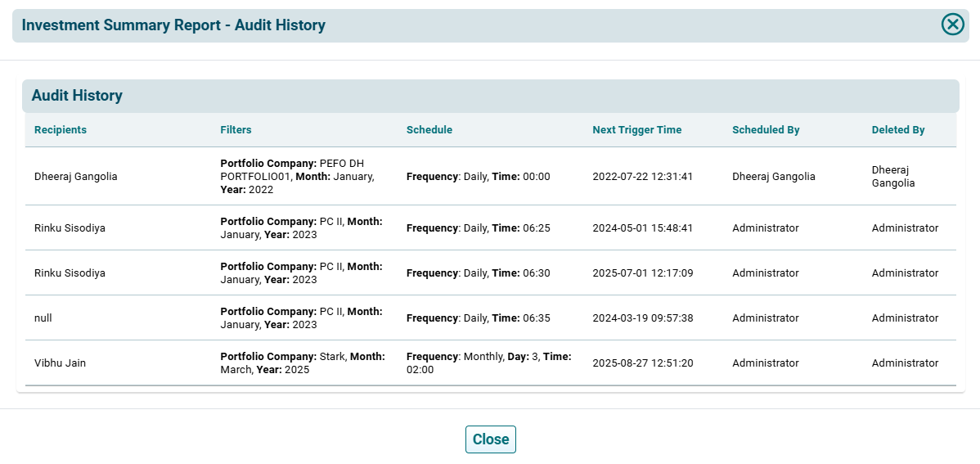Click the Investment Summary Report dialog title
The width and height of the screenshot is (980, 464).
pyautogui.click(x=173, y=25)
